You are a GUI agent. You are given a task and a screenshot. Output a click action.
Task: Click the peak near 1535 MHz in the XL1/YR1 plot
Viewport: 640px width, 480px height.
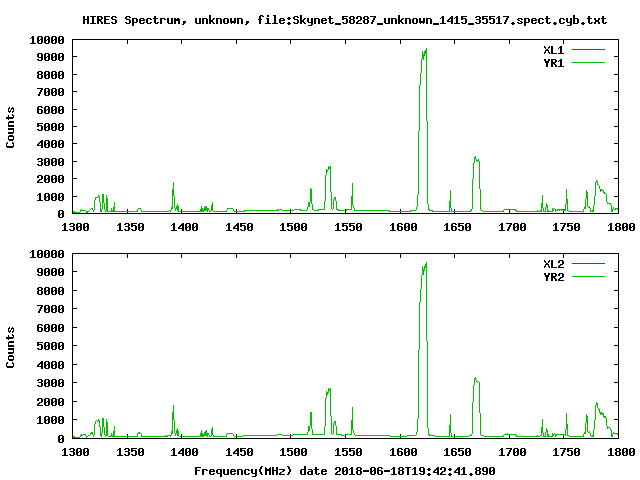(329, 167)
